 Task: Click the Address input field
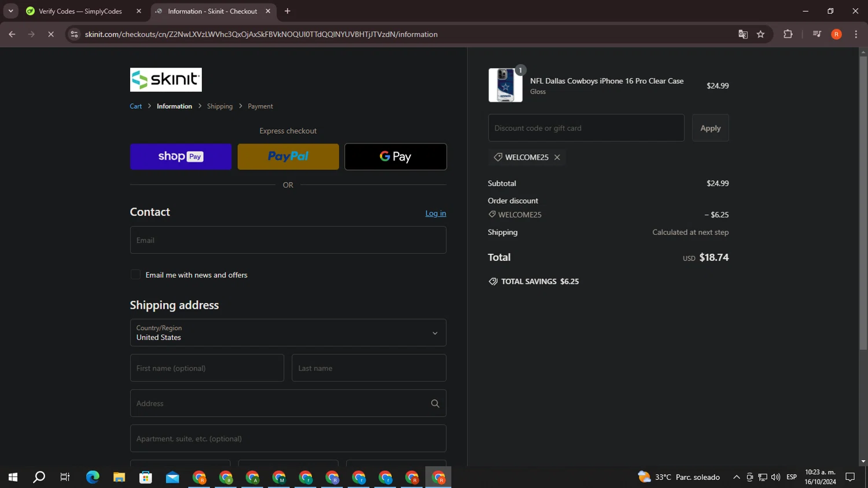(288, 404)
